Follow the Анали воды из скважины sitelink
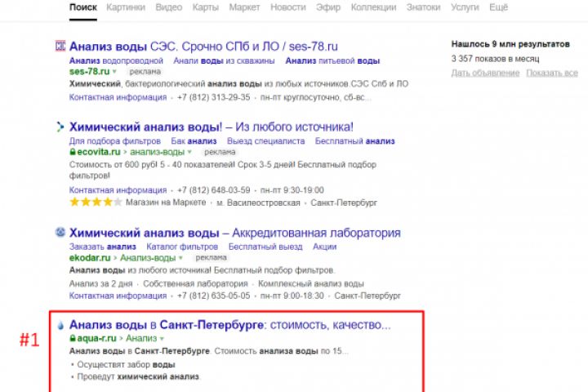588x392 pixels. point(224,60)
